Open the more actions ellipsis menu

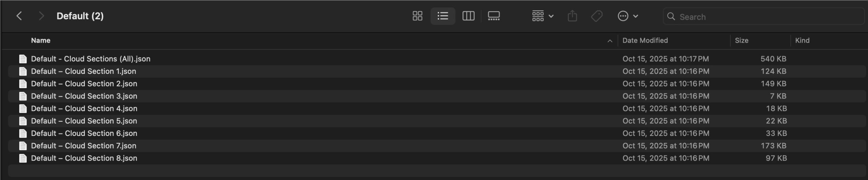click(628, 16)
